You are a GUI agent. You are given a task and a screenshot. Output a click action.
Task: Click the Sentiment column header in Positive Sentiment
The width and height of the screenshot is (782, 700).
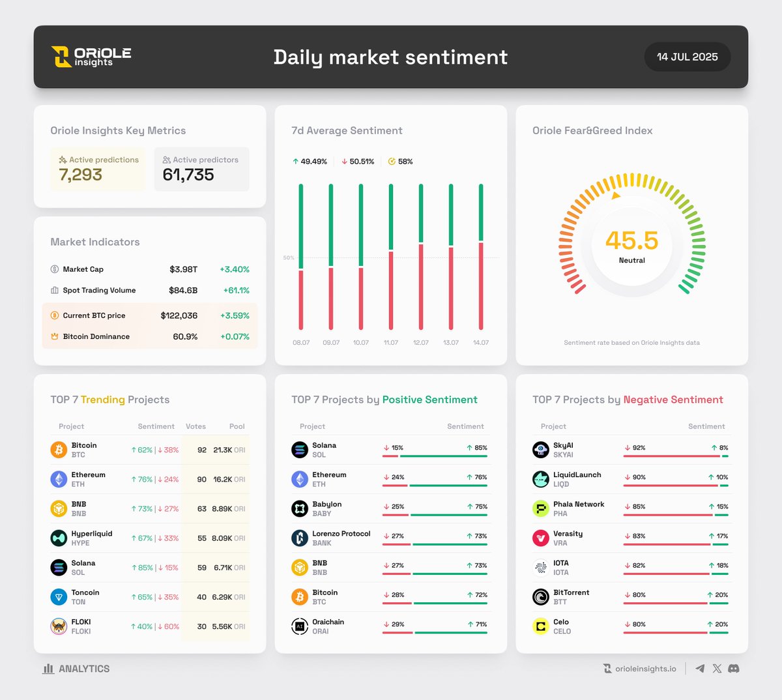465,426
